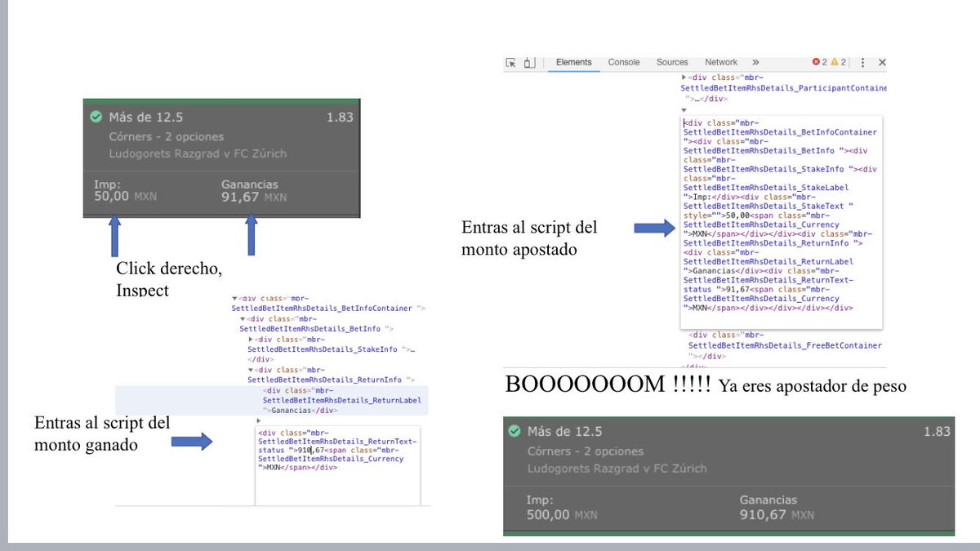Collapse the ReturnInfo node in left tree
The width and height of the screenshot is (980, 551).
coord(251,370)
